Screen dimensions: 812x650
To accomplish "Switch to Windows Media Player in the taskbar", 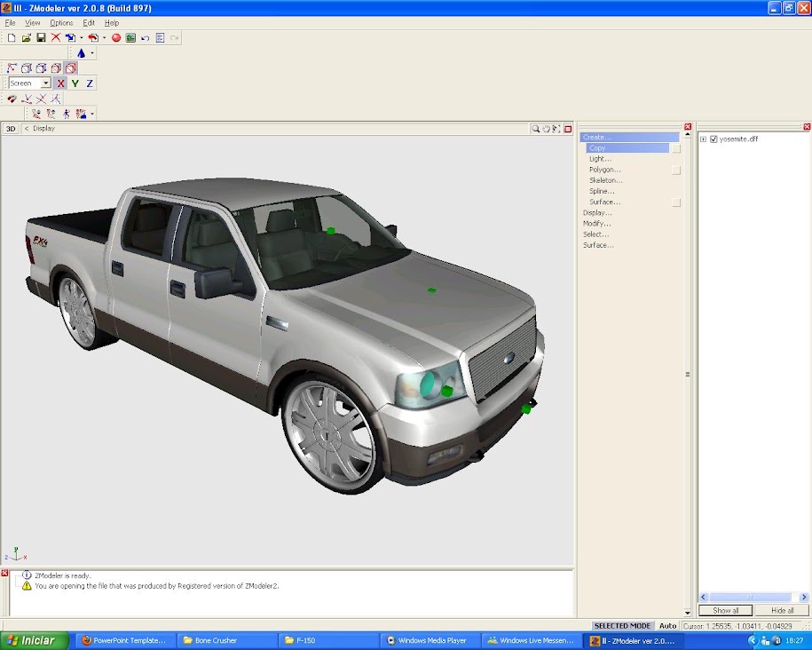I will point(431,640).
